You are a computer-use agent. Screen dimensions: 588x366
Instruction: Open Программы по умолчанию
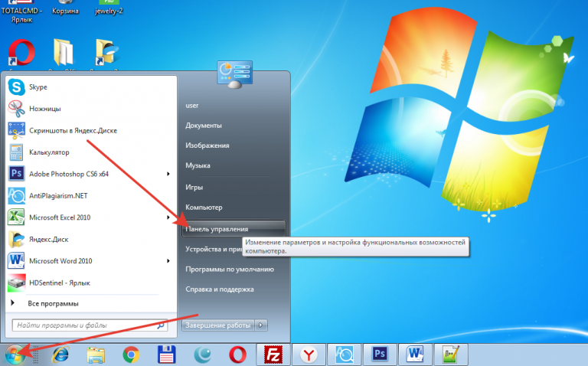click(230, 270)
